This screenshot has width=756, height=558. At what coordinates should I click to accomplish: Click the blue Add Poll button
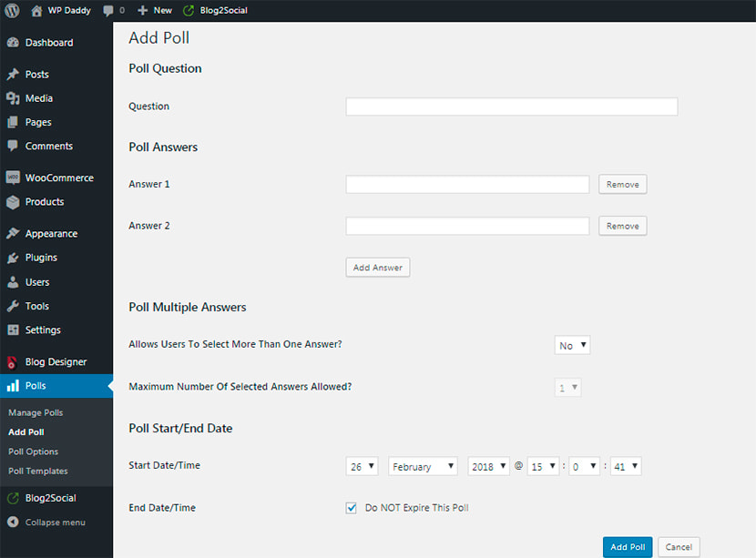[628, 547]
